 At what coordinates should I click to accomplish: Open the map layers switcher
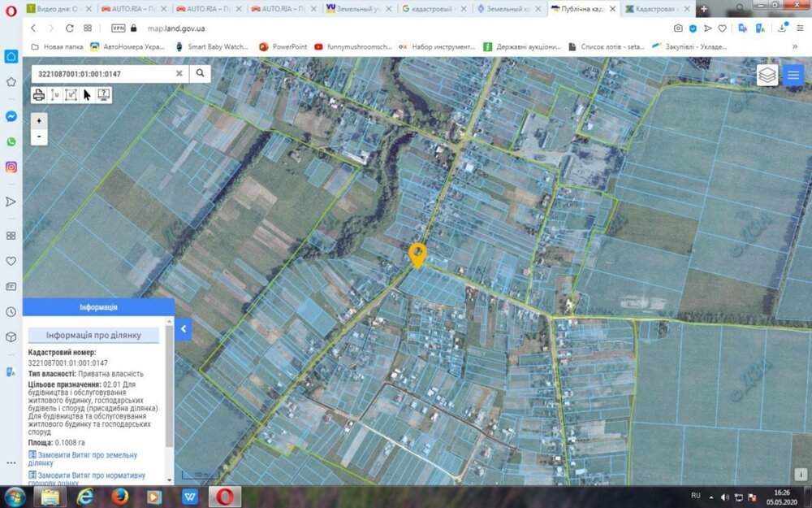(767, 76)
